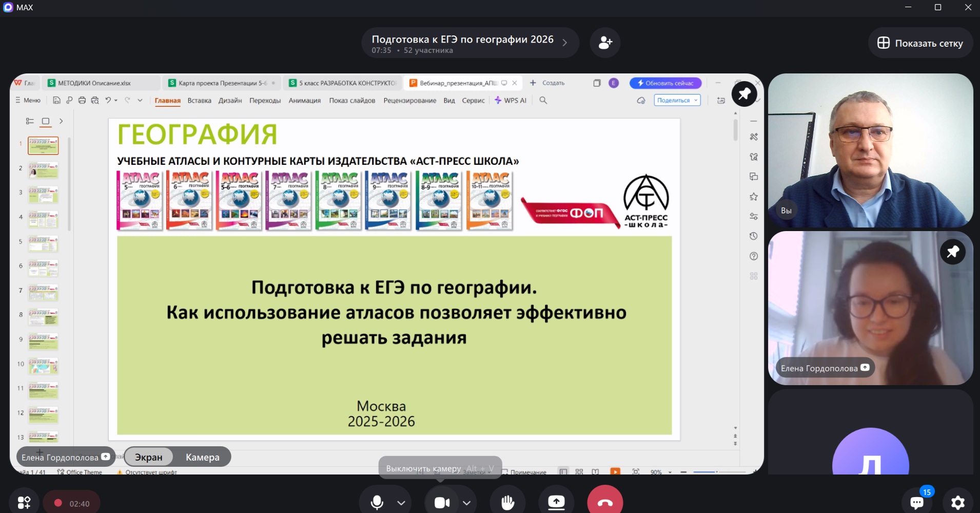Start the slideshow from the status bar
The image size is (980, 513).
coord(615,471)
